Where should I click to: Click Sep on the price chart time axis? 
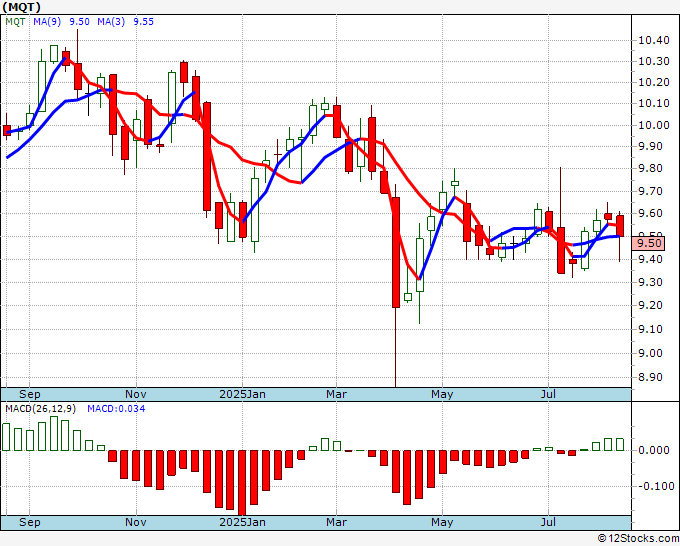coord(29,394)
